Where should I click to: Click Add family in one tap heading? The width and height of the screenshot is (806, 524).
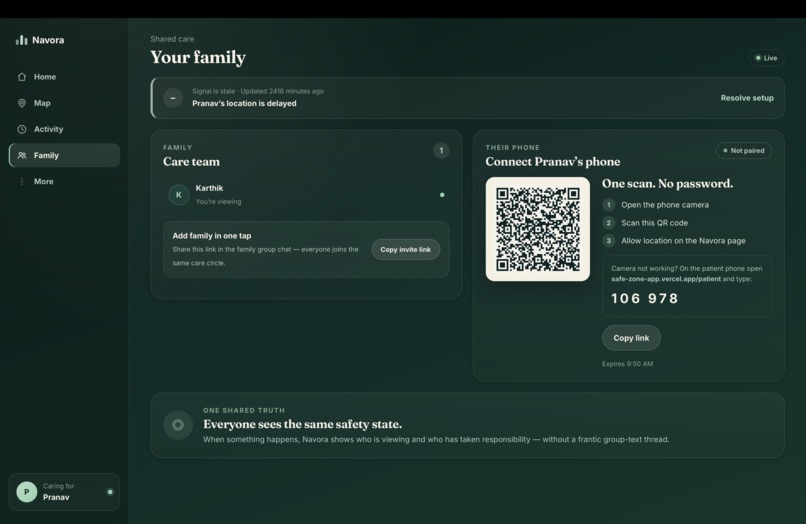tap(212, 236)
